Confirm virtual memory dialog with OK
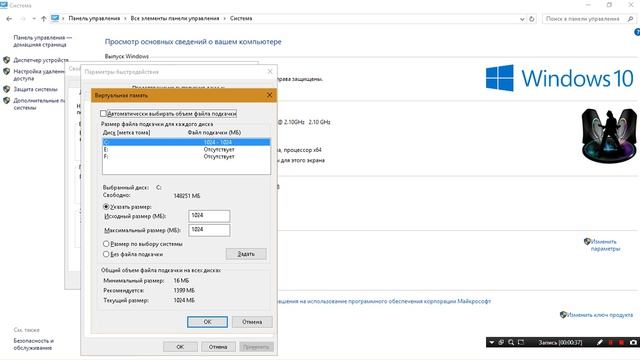640x360 pixels. [x=207, y=322]
